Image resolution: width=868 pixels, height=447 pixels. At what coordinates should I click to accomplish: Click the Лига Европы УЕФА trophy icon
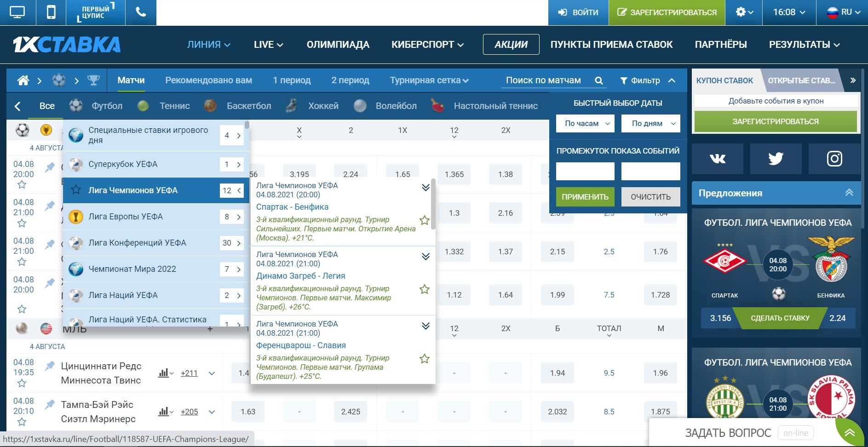(x=76, y=217)
